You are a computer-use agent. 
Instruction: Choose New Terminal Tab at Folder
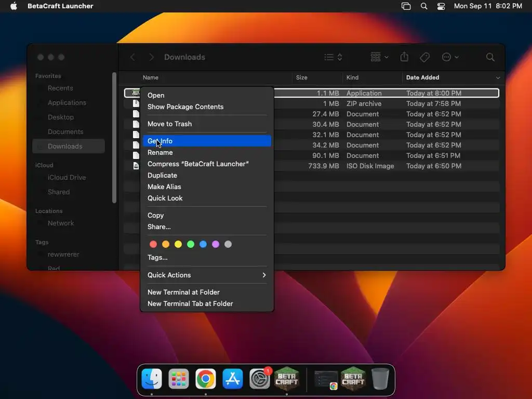tap(207, 303)
